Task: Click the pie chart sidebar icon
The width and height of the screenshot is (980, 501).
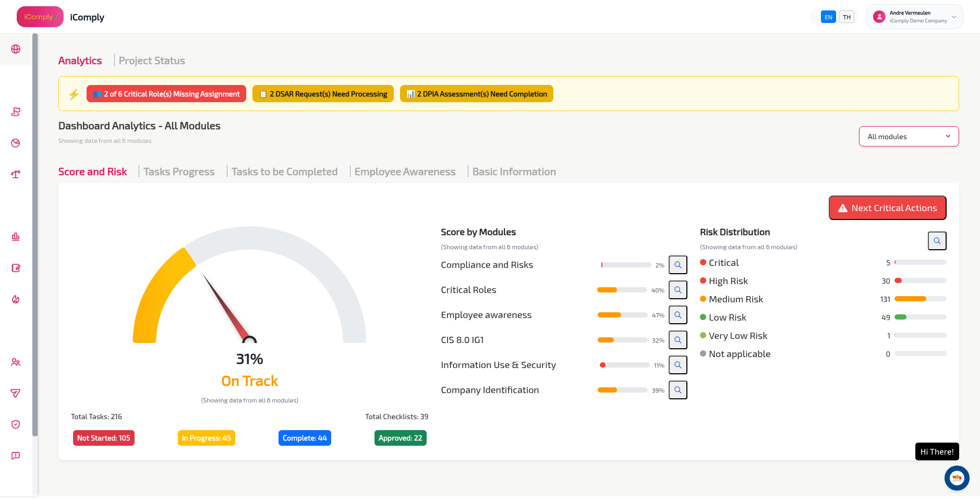Action: tap(16, 143)
